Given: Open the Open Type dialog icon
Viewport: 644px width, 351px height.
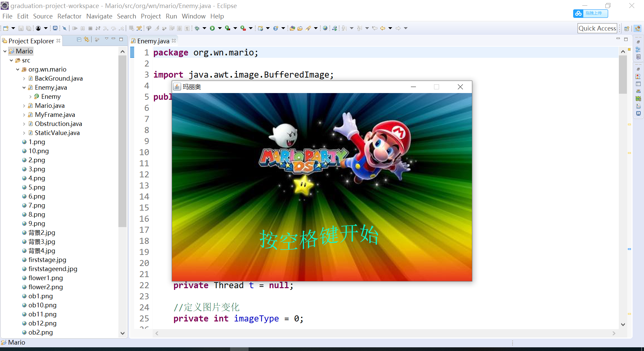Looking at the screenshot, I should [292, 28].
